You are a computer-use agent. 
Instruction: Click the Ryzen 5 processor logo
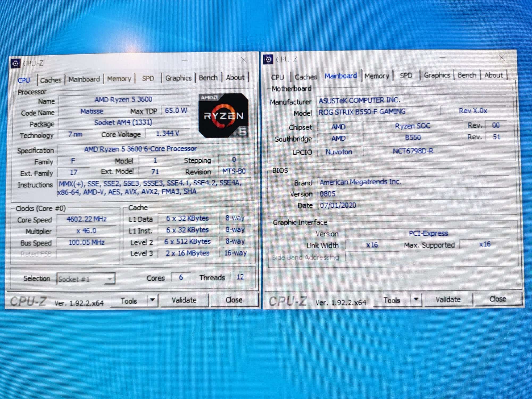tap(223, 115)
